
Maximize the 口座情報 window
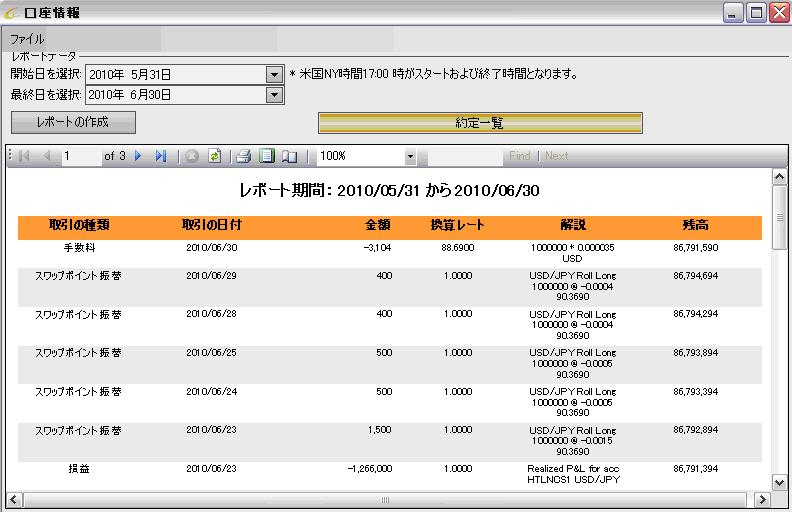pyautogui.click(x=756, y=13)
